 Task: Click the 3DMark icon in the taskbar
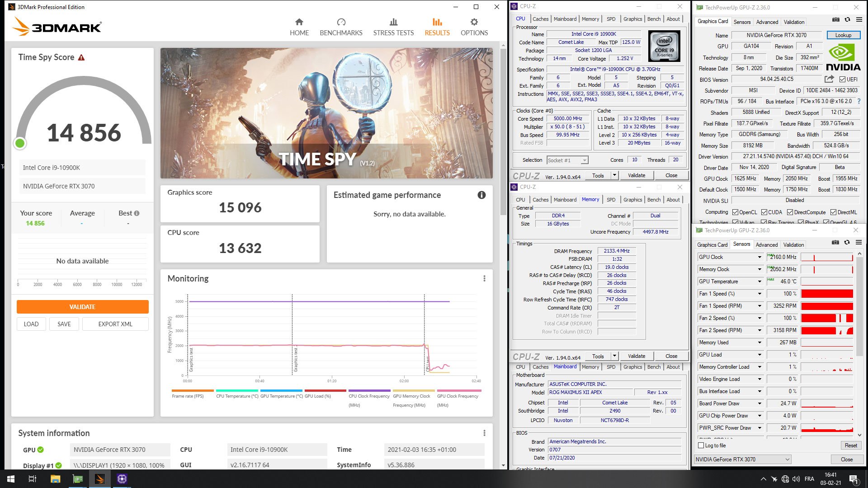coord(100,479)
